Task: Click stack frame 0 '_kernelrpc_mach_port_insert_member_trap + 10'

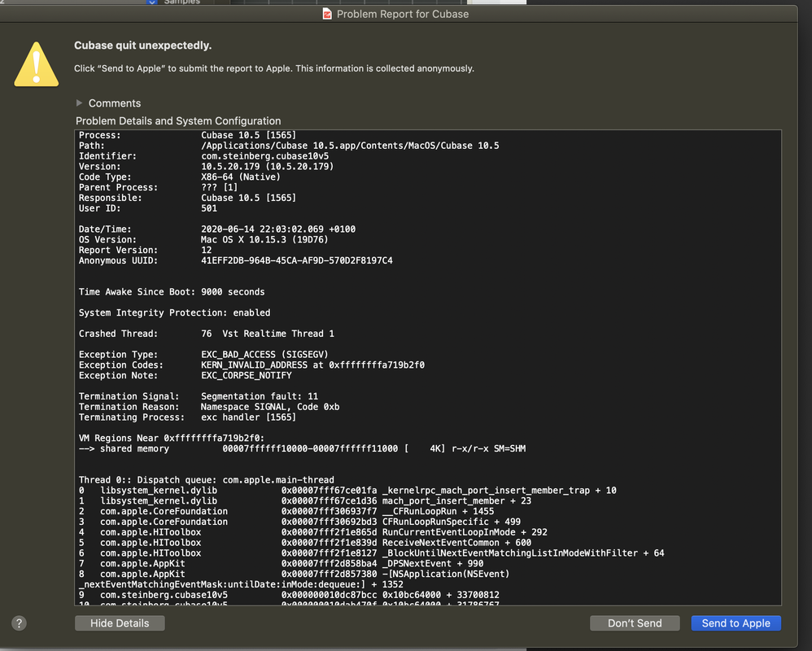Action: 500,490
